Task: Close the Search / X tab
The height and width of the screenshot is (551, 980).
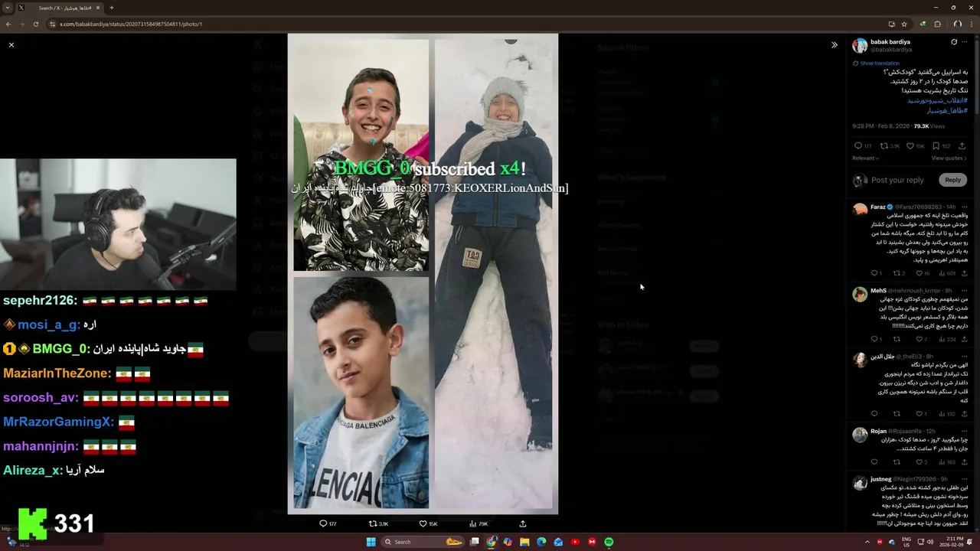Action: pos(98,8)
